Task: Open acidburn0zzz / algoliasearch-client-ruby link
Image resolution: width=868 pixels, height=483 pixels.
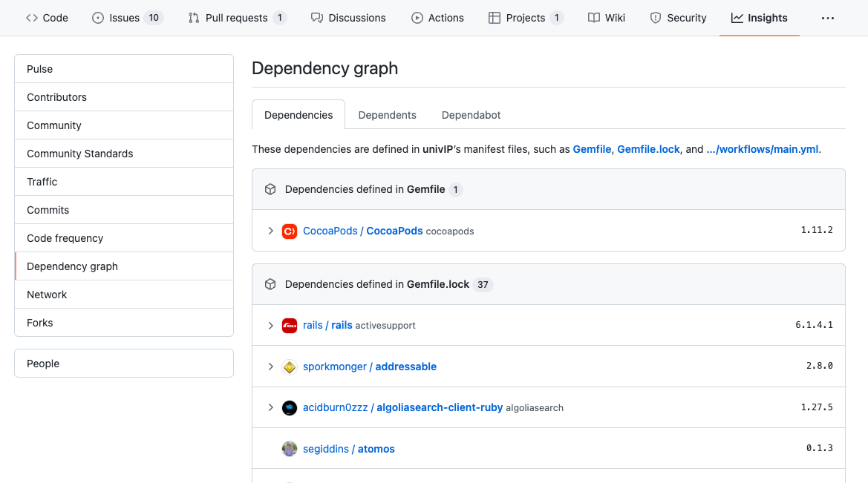Action: [x=402, y=407]
